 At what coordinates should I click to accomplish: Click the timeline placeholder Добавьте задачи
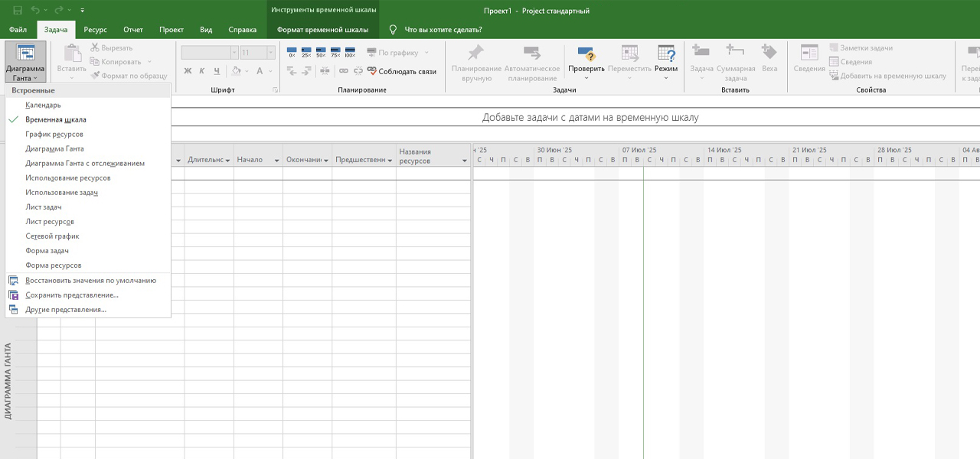point(590,118)
